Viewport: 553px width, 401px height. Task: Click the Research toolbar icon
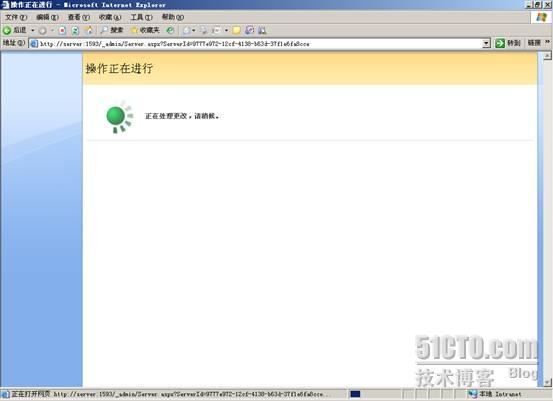[250, 31]
